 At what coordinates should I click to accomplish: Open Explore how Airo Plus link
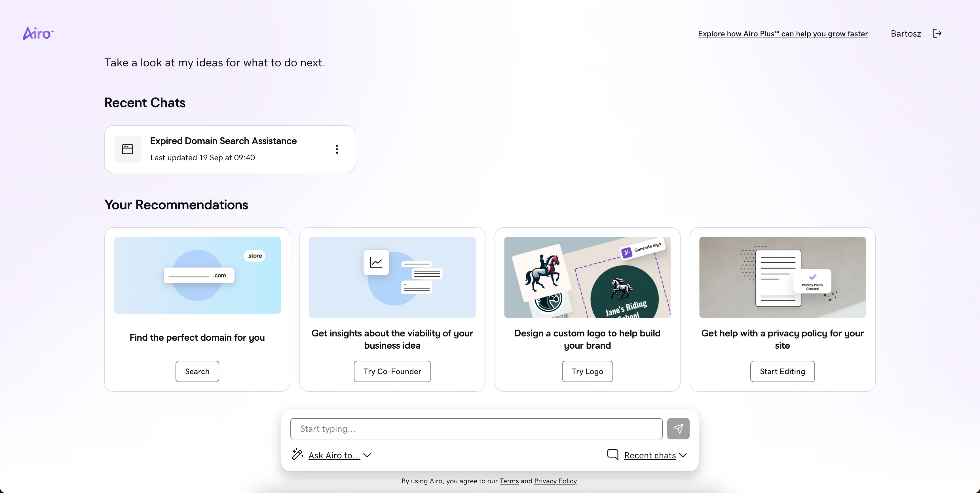(783, 33)
